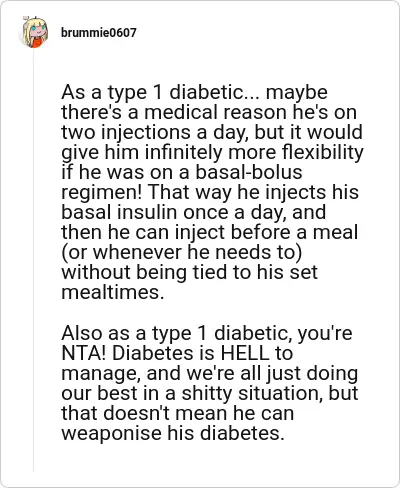Collapse the comment via the thread line
The width and height of the screenshot is (400, 488).
[x=33, y=260]
